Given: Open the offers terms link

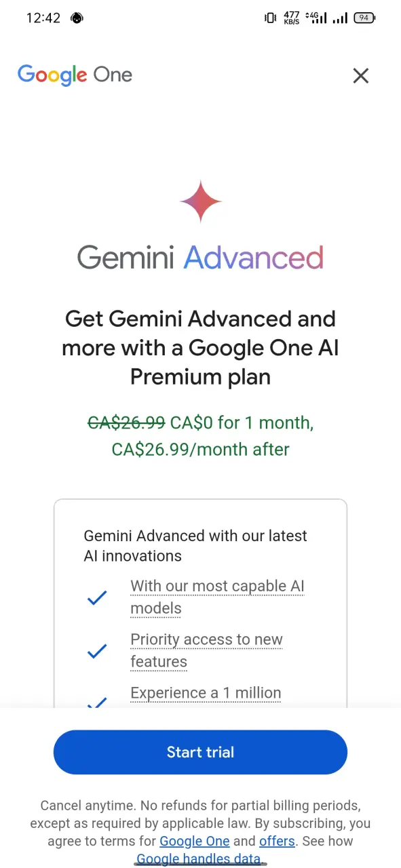Looking at the screenshot, I should click(x=277, y=841).
